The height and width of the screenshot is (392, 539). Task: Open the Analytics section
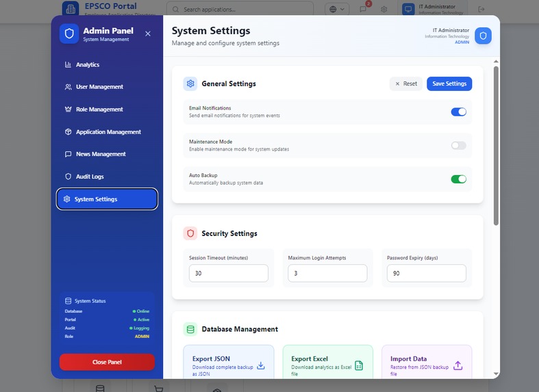point(107,64)
